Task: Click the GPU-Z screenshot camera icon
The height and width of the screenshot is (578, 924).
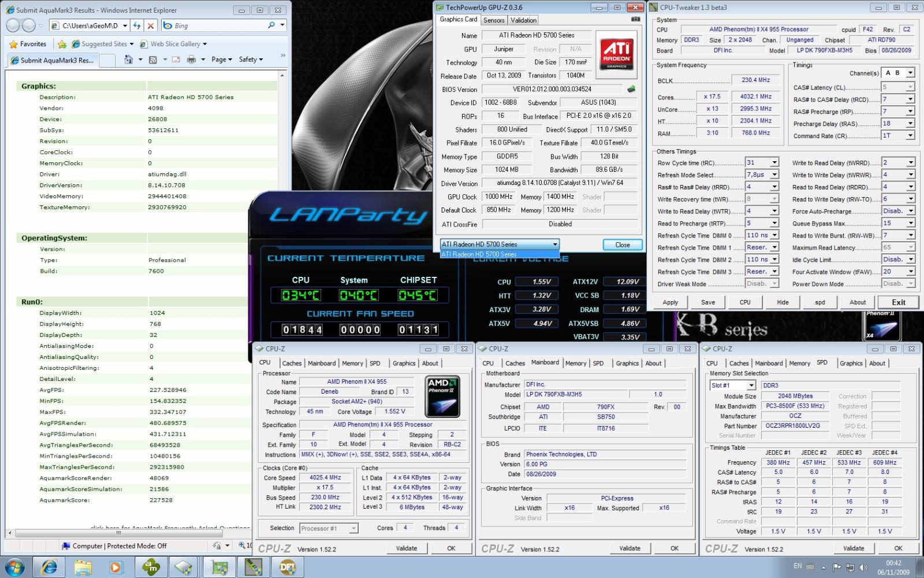Action: (x=635, y=19)
